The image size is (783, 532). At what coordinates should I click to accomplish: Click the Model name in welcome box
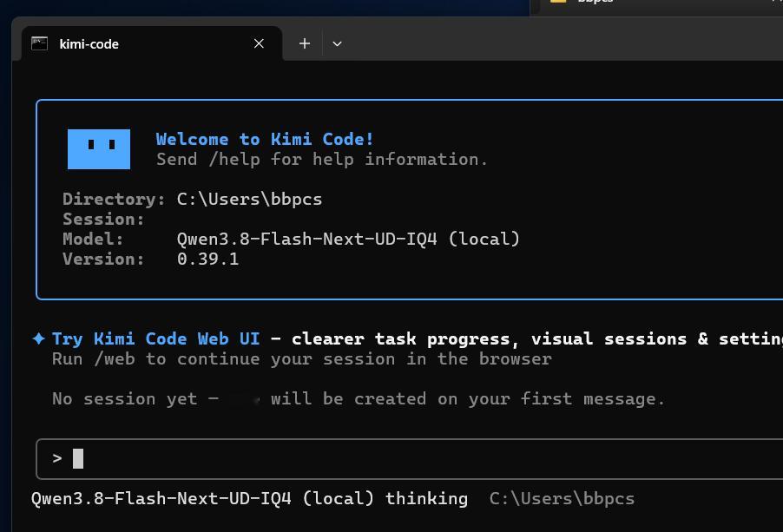[348, 239]
